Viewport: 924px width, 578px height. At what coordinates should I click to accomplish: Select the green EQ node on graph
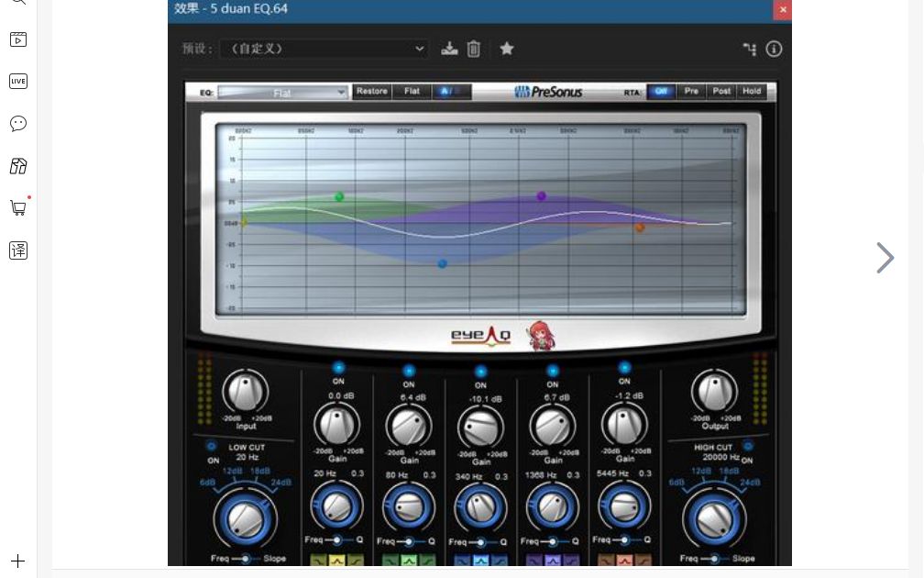339,197
